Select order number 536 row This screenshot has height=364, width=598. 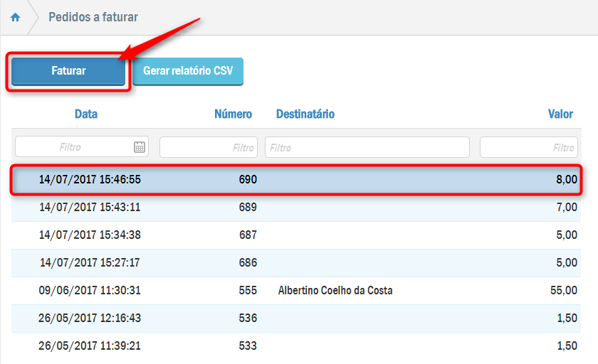click(295, 318)
